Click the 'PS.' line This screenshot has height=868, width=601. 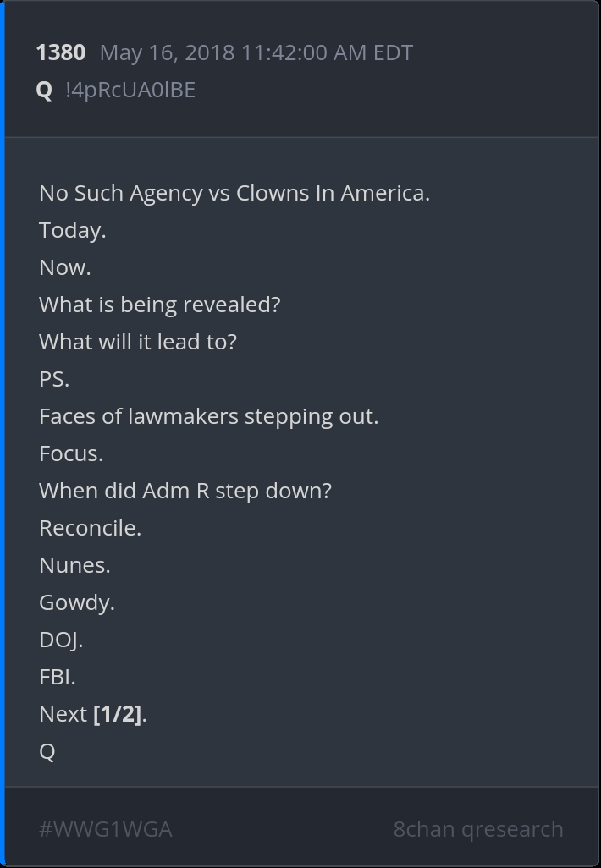[54, 379]
